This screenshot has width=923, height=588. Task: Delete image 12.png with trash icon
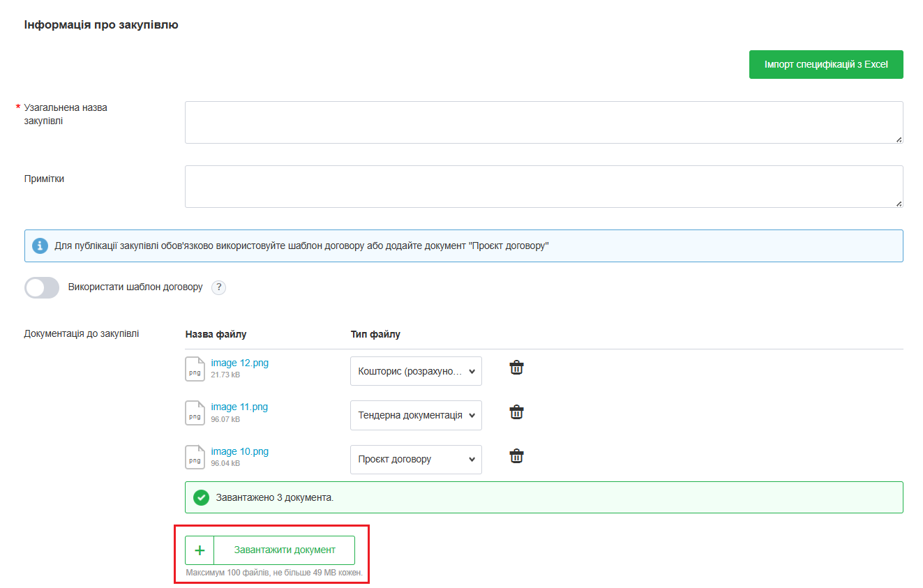pos(516,368)
